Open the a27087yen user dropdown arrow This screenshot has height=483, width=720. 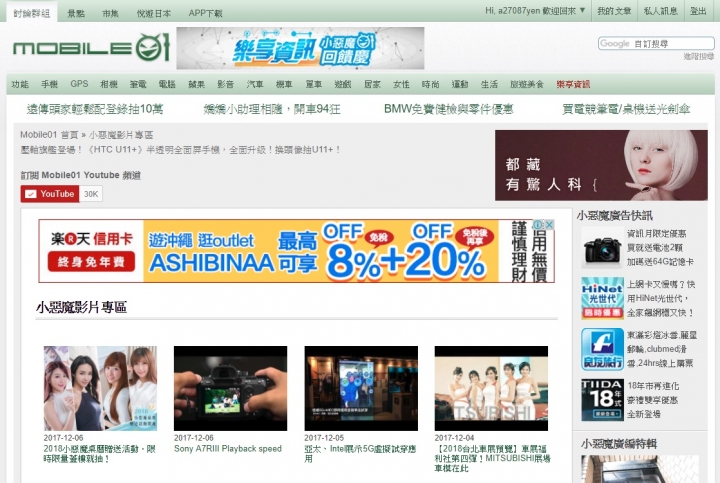click(x=583, y=10)
